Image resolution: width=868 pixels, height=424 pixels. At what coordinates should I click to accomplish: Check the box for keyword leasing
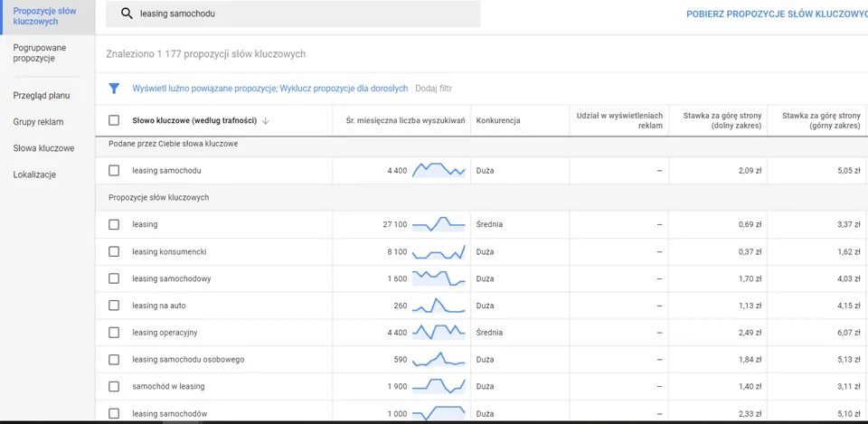pos(114,224)
